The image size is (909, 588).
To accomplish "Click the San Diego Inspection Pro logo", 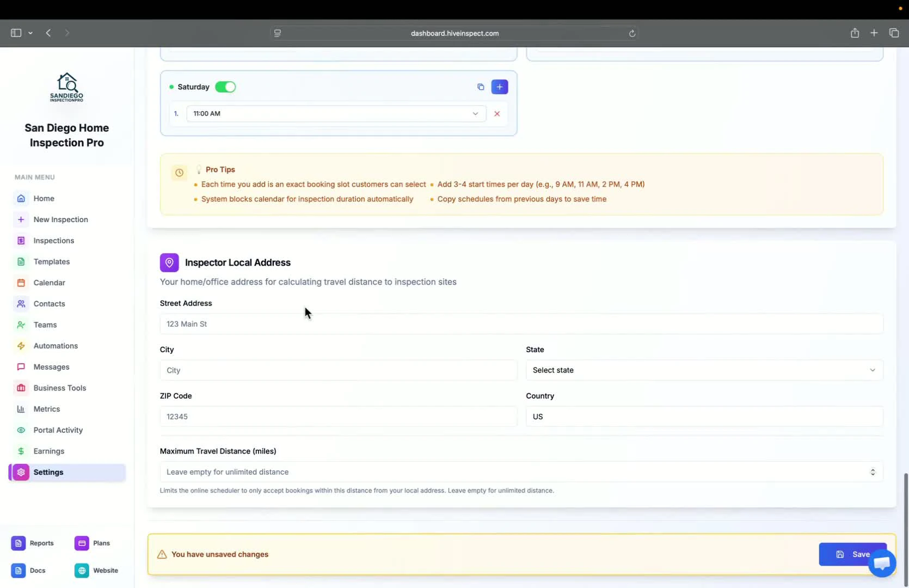I will coord(67,87).
